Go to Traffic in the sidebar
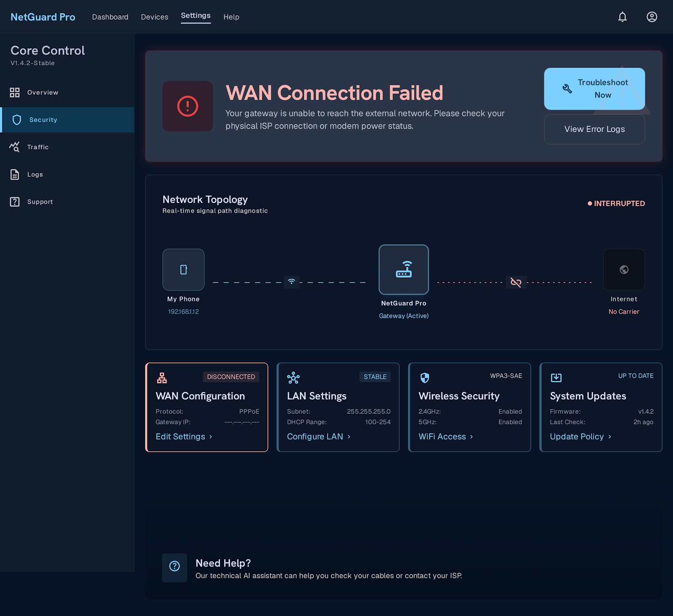This screenshot has width=673, height=616. tap(67, 147)
